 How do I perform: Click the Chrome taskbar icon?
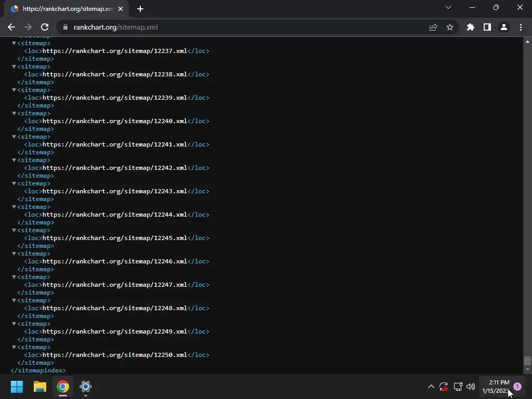coord(63,387)
